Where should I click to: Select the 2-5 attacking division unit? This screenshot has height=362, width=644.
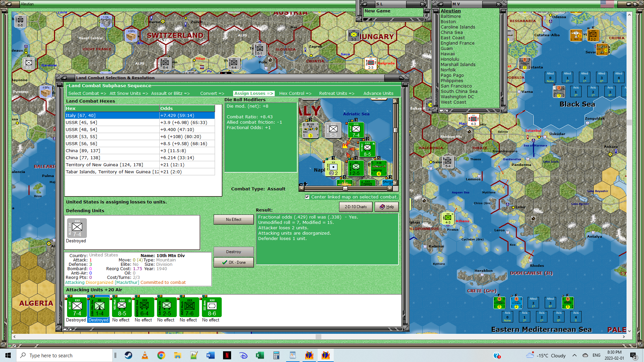click(x=167, y=307)
